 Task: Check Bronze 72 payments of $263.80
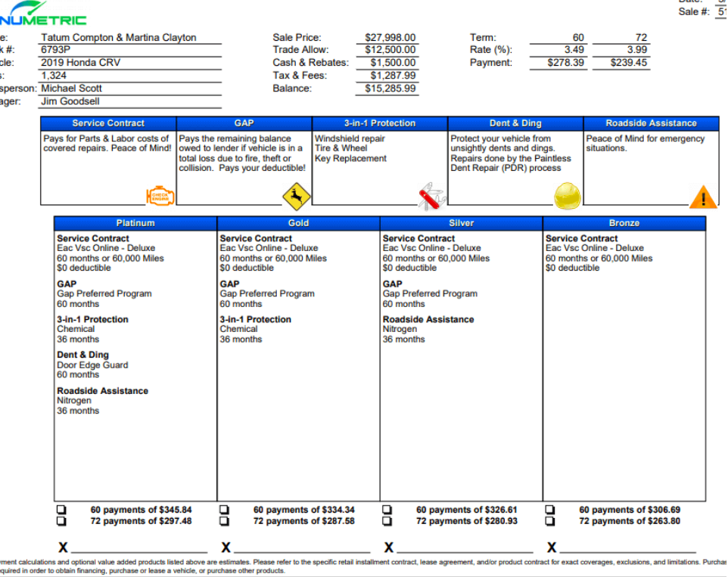coord(550,521)
